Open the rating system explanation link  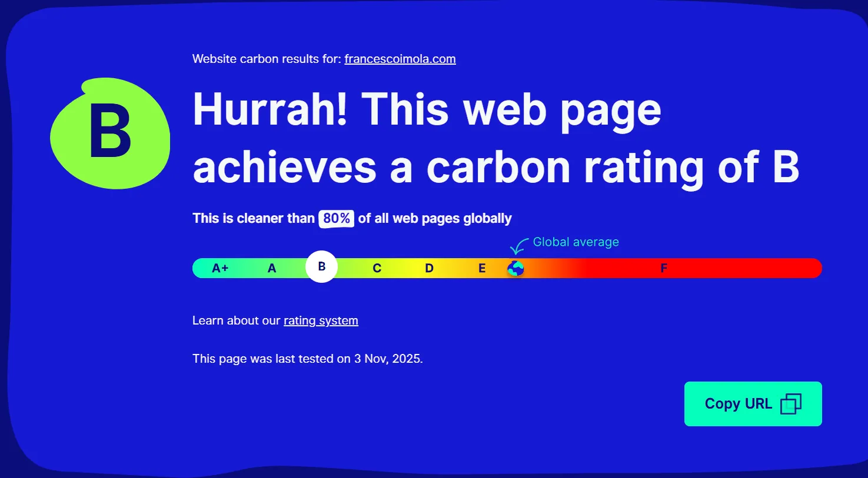[x=321, y=320]
